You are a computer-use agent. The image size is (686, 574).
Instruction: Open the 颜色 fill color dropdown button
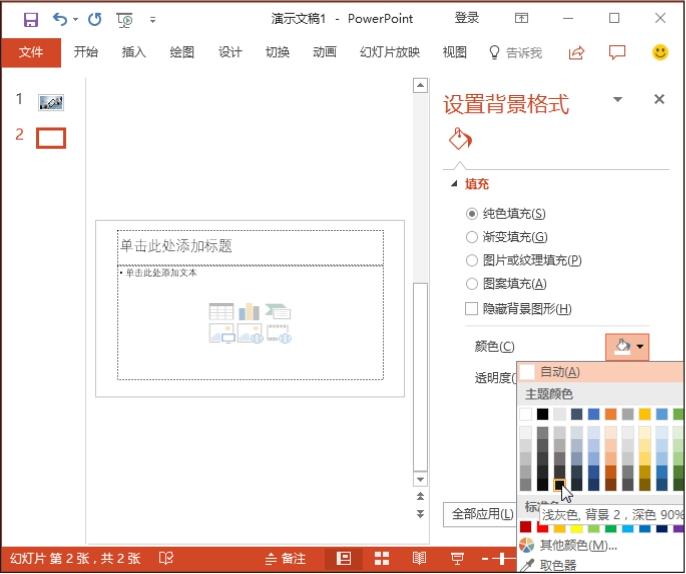[x=628, y=346]
